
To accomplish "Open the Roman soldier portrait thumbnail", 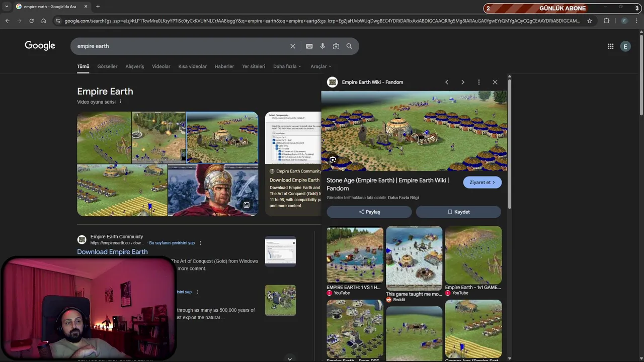I will 213,190.
